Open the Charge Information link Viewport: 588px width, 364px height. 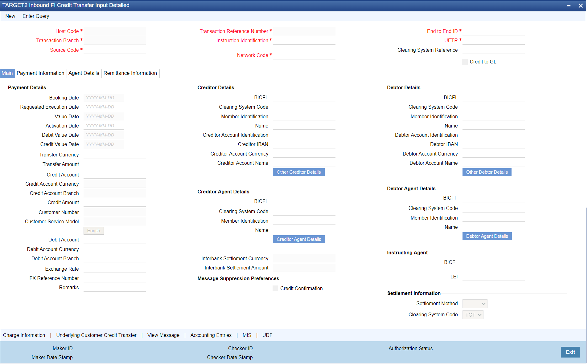(x=24, y=335)
